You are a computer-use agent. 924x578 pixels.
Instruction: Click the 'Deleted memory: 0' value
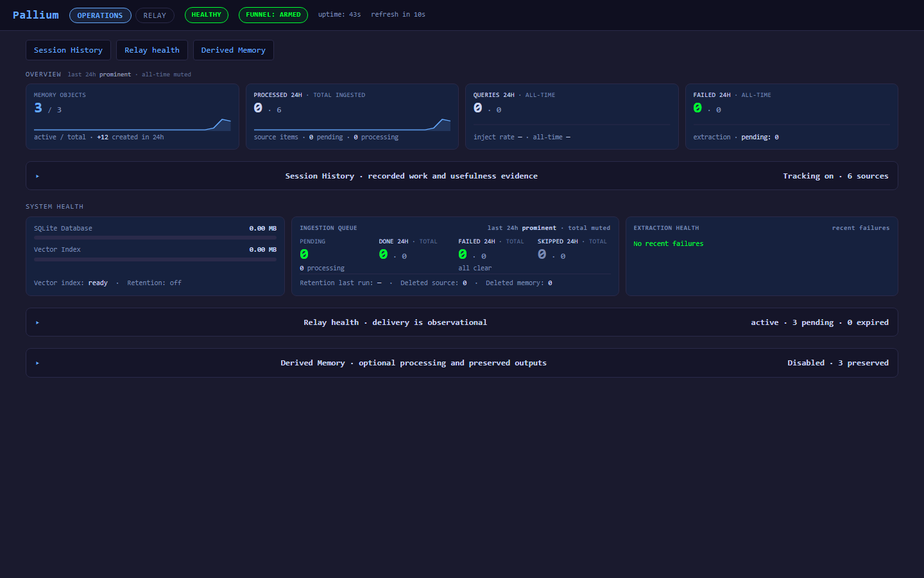tap(519, 283)
